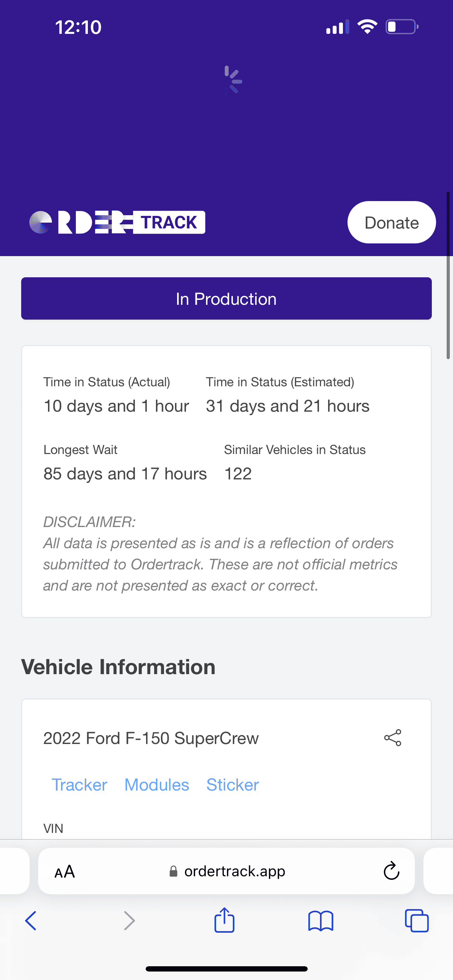This screenshot has width=453, height=980.
Task: Go back with Safari back arrow
Action: (31, 921)
